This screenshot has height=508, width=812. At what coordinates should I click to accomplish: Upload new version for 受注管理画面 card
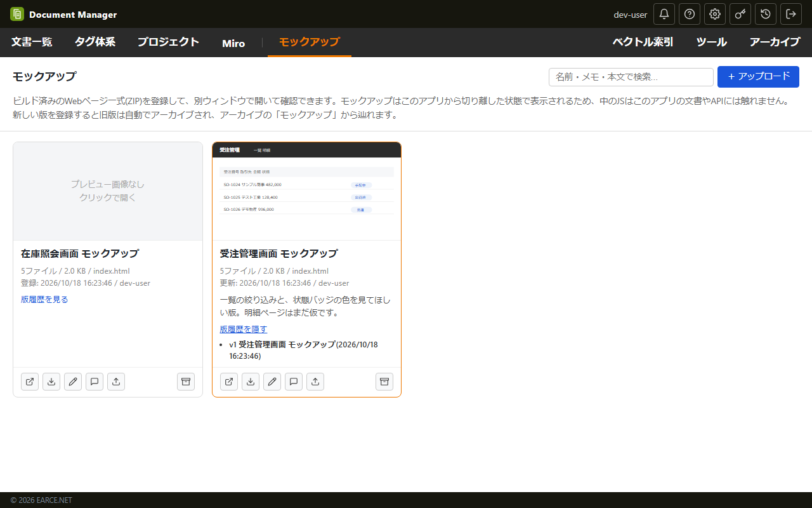coord(315,382)
